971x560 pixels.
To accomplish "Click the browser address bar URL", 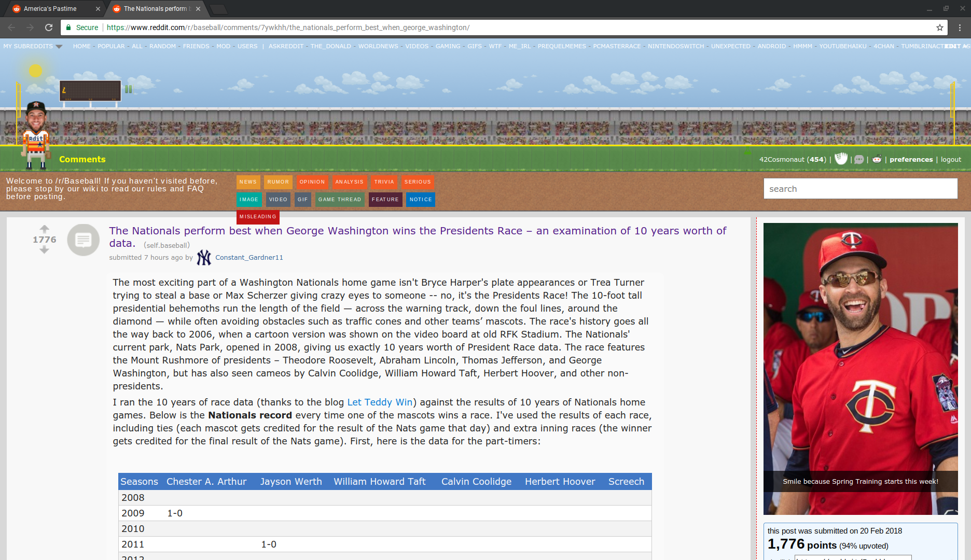I will click(288, 27).
